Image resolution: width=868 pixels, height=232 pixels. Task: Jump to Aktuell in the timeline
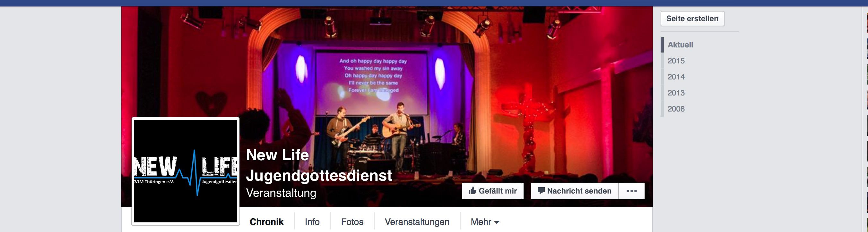coord(680,45)
